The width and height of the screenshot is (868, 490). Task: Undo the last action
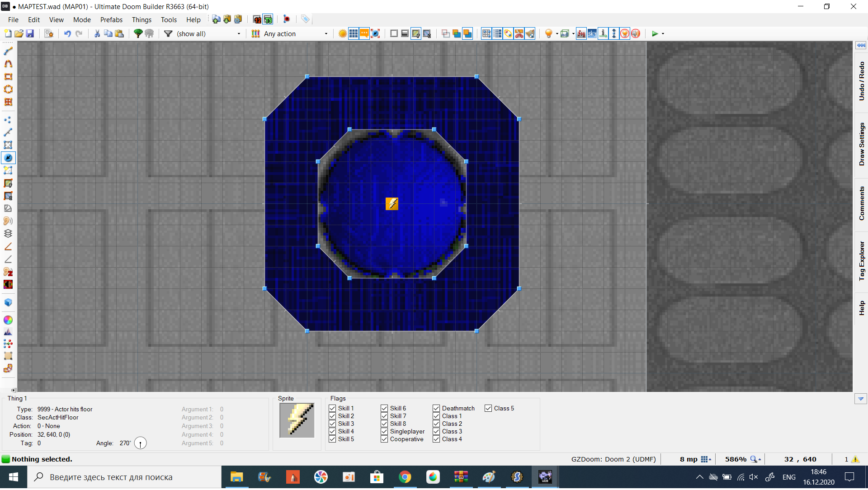coord(67,33)
